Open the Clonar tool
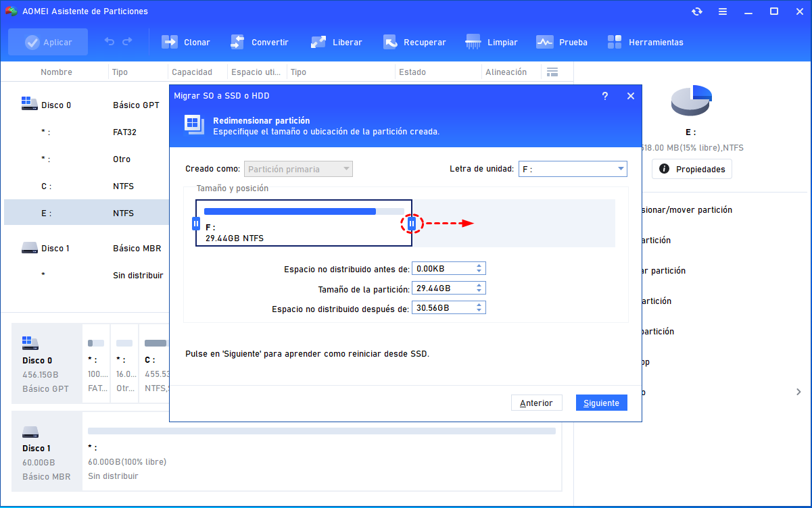Image resolution: width=812 pixels, height=508 pixels. pos(186,42)
